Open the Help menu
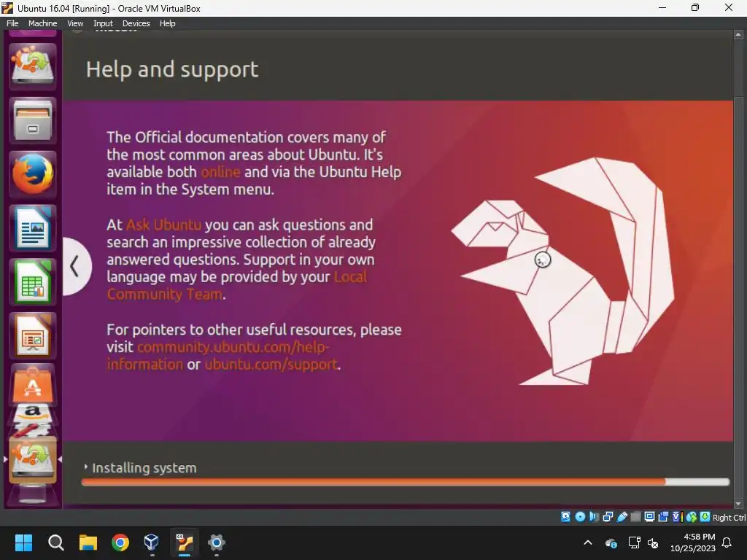This screenshot has height=560, width=747. [x=167, y=23]
